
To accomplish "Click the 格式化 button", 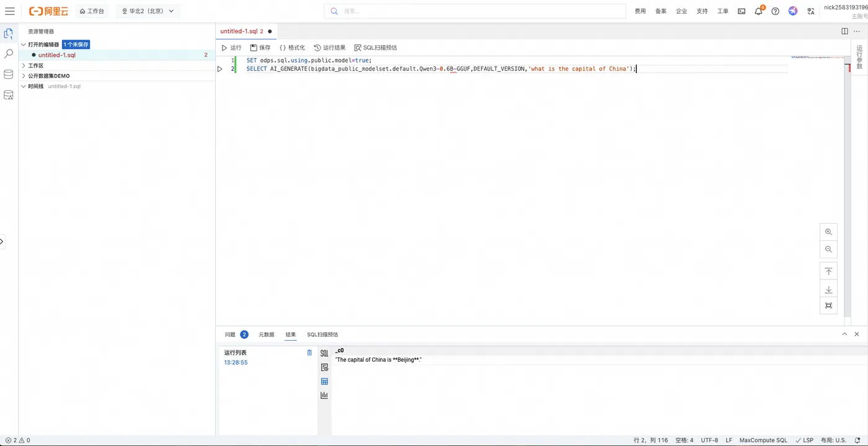I will tap(292, 48).
